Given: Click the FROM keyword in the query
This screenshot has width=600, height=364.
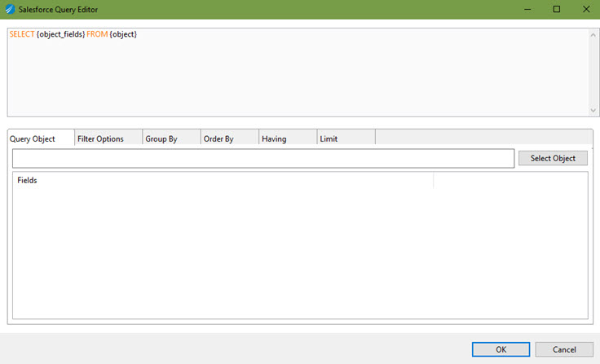Looking at the screenshot, I should (97, 34).
